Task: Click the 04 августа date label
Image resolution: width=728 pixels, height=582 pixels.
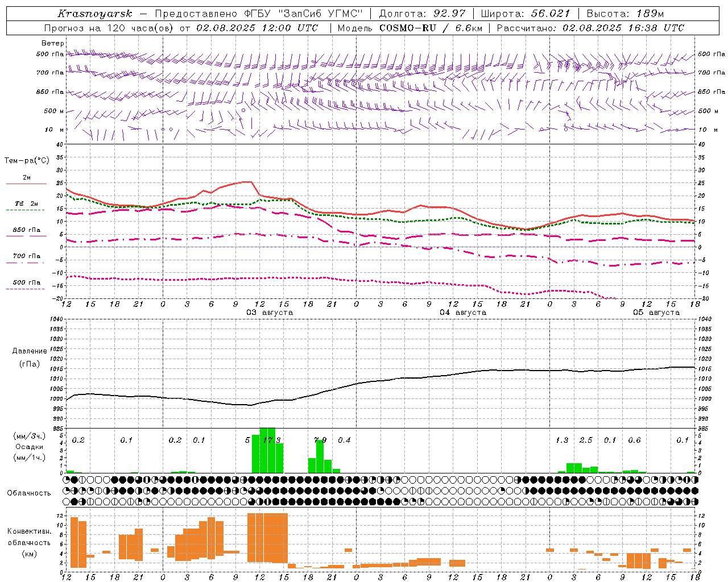Action: pos(463,313)
